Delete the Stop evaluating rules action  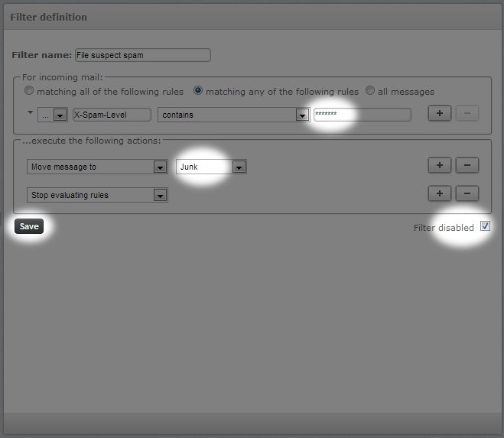[x=467, y=194]
